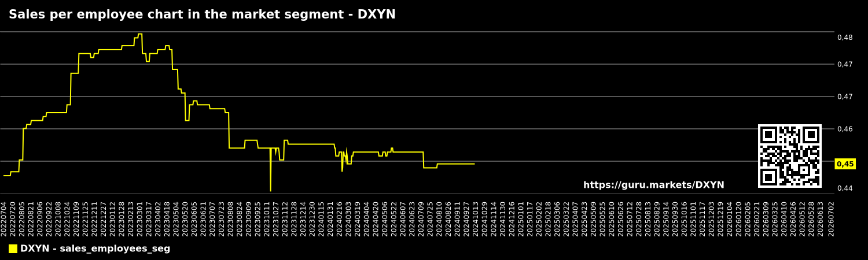Select x-axis date 20240115

[x=322, y=218]
